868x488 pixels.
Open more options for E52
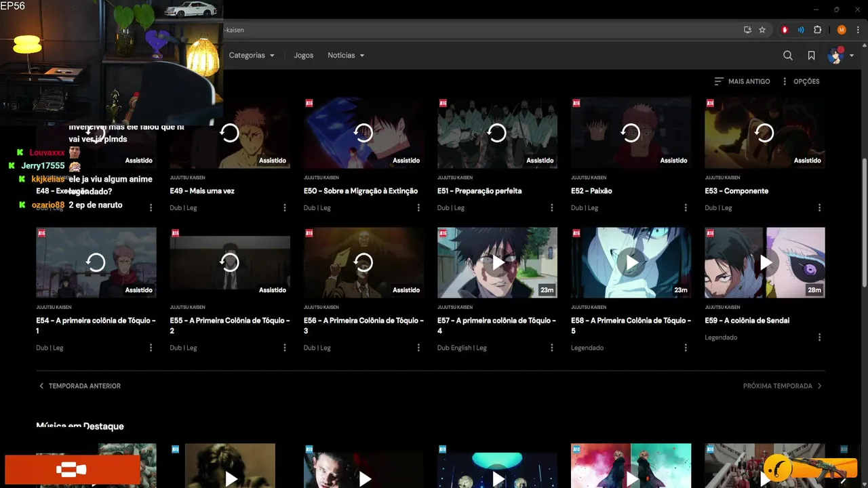(x=686, y=208)
